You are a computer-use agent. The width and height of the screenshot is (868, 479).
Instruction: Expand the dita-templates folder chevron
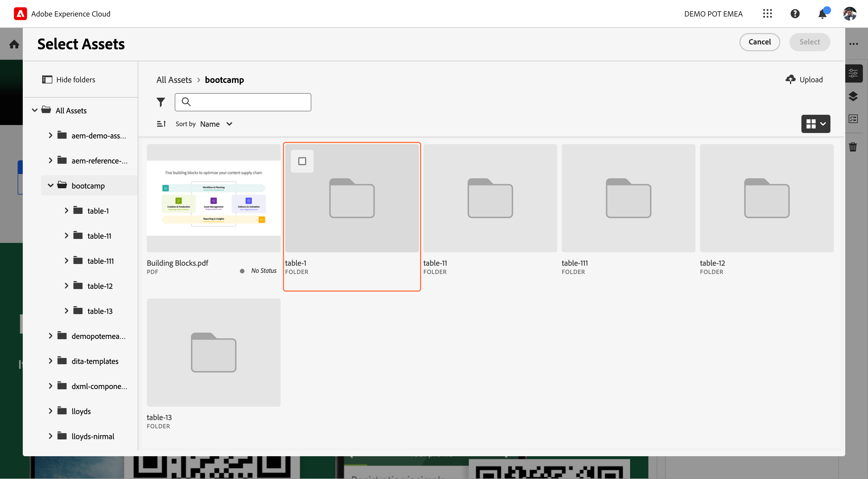point(50,361)
